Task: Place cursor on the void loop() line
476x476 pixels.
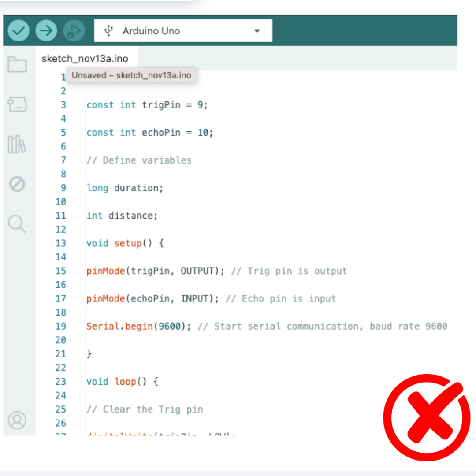Action: point(122,382)
